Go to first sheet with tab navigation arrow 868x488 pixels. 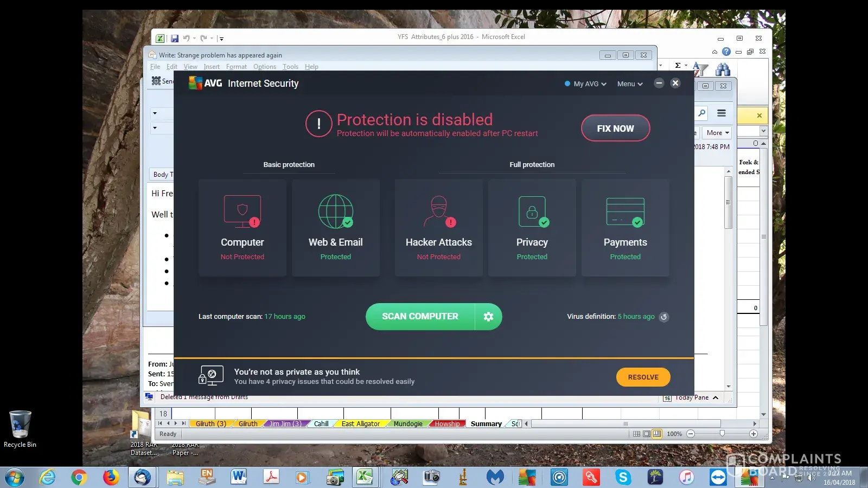pos(160,423)
